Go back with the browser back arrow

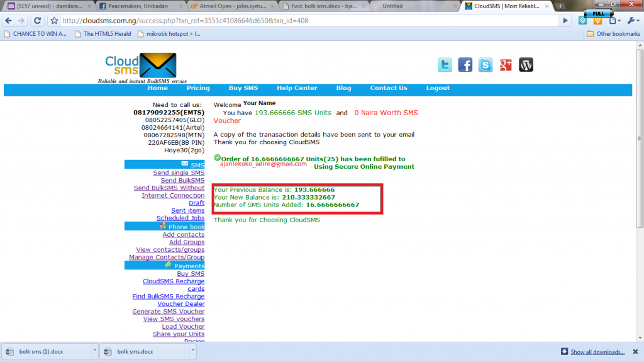click(x=9, y=21)
